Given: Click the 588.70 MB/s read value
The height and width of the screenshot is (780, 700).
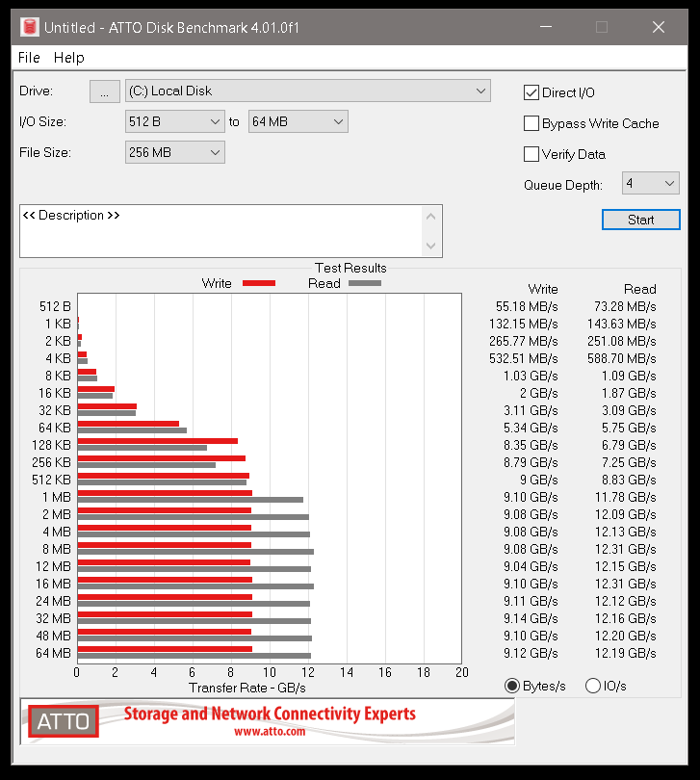Looking at the screenshot, I should (622, 359).
